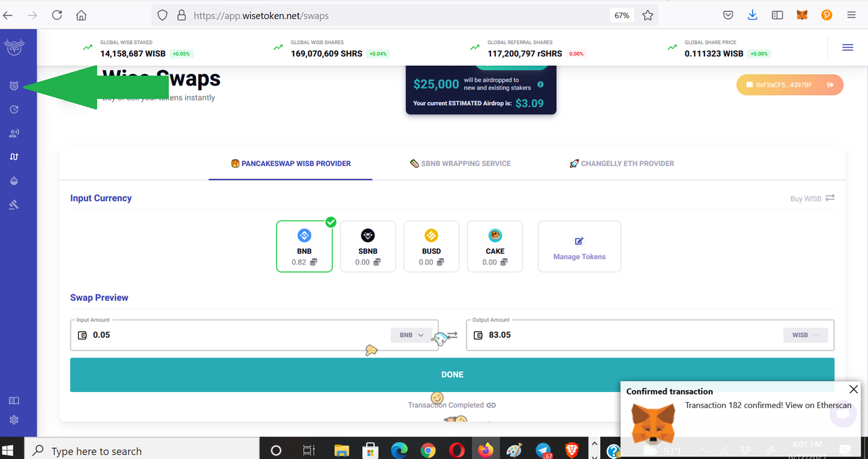The width and height of the screenshot is (868, 459).
Task: Open the gear settings sidebar icon
Action: tap(14, 420)
